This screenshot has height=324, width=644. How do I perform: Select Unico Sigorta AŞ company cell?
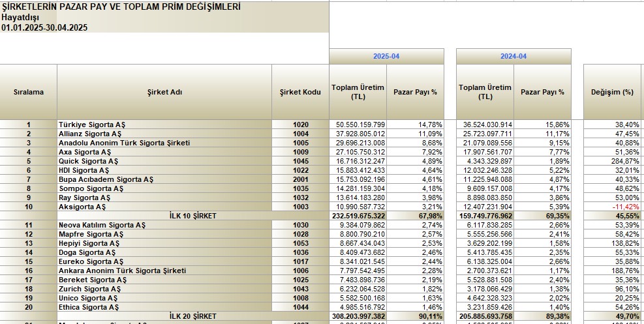[164, 298]
